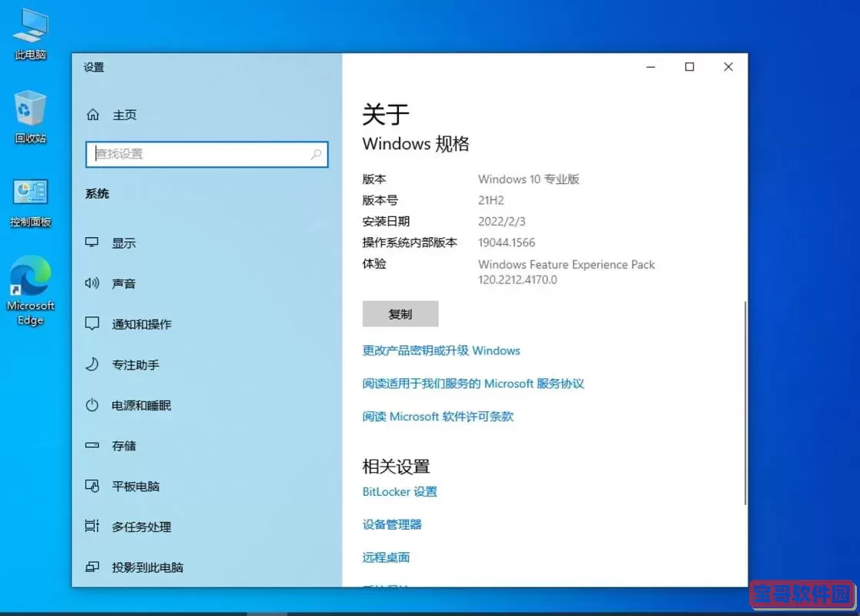Click the power icon for 电源和睡眠

92,405
